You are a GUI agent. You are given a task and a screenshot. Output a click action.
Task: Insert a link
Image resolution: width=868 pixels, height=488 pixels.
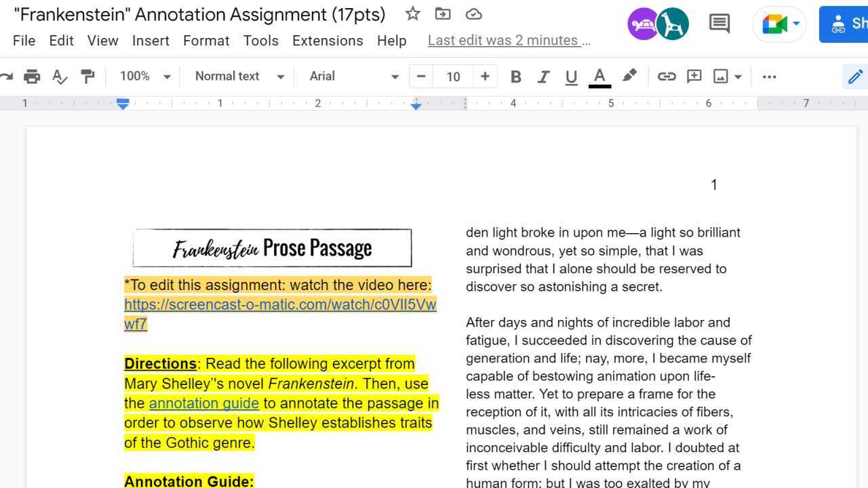tap(667, 76)
